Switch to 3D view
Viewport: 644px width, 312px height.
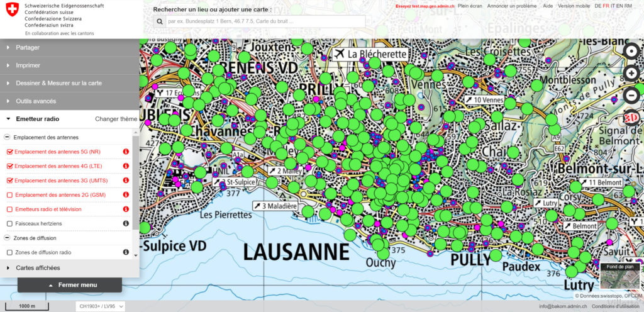click(631, 118)
